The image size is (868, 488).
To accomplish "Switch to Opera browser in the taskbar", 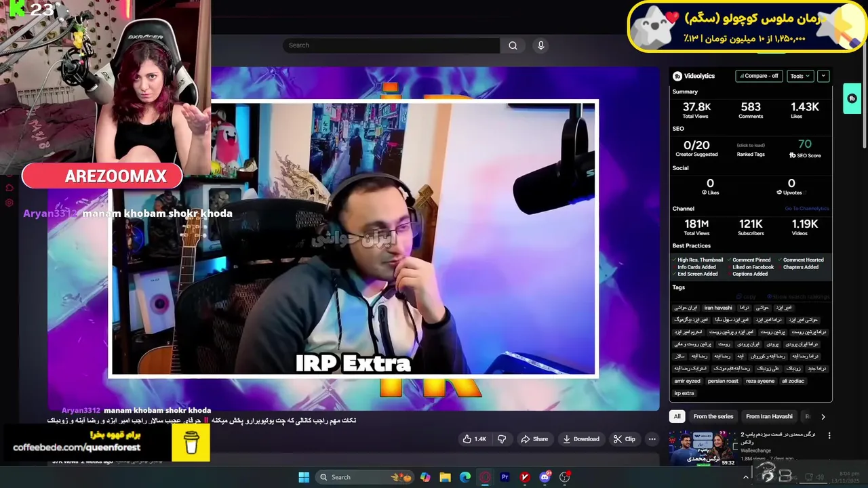I will [x=485, y=477].
